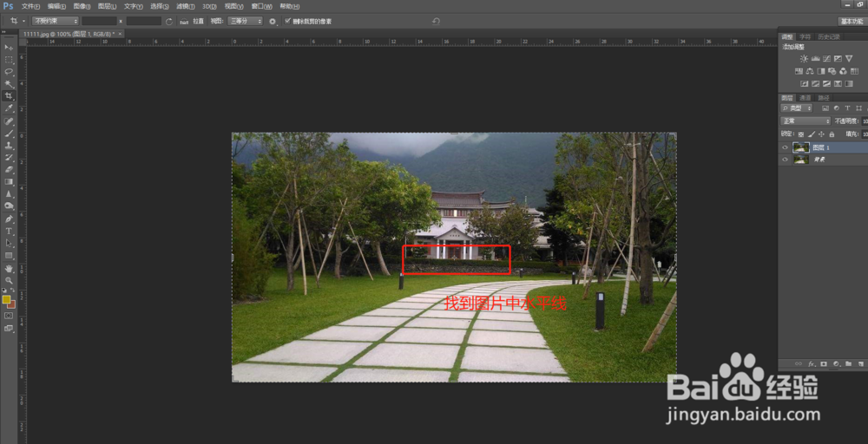
Task: Select the Rectangle shape tool
Action: point(9,256)
